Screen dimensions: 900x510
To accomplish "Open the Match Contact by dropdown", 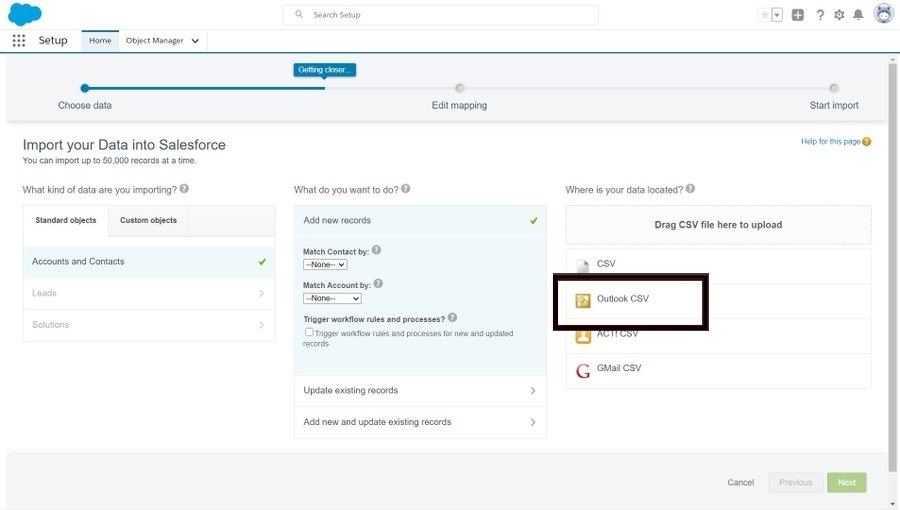I will pyautogui.click(x=325, y=264).
